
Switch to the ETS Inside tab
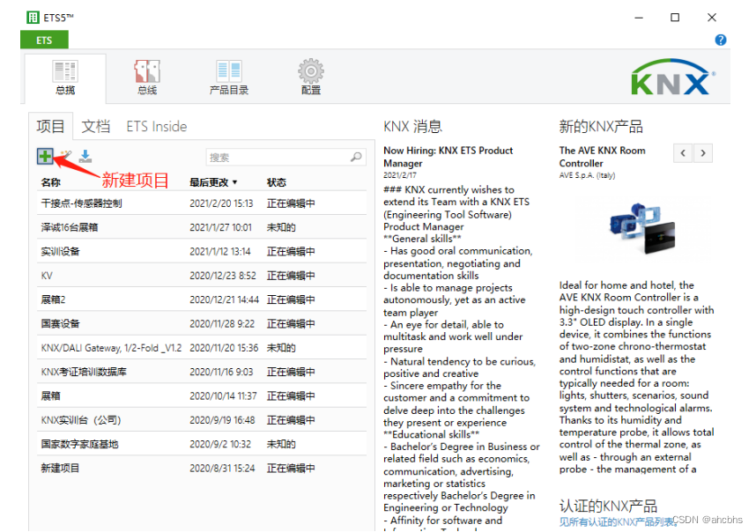157,126
